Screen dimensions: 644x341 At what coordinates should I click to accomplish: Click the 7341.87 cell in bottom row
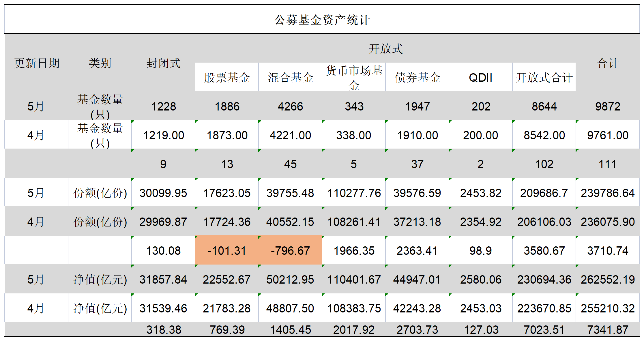[608, 329]
